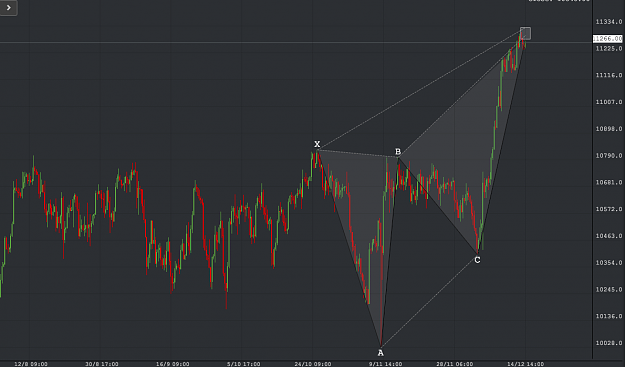Select the B point label of the pattern
Image resolution: width=625 pixels, height=367 pixels.
398,151
